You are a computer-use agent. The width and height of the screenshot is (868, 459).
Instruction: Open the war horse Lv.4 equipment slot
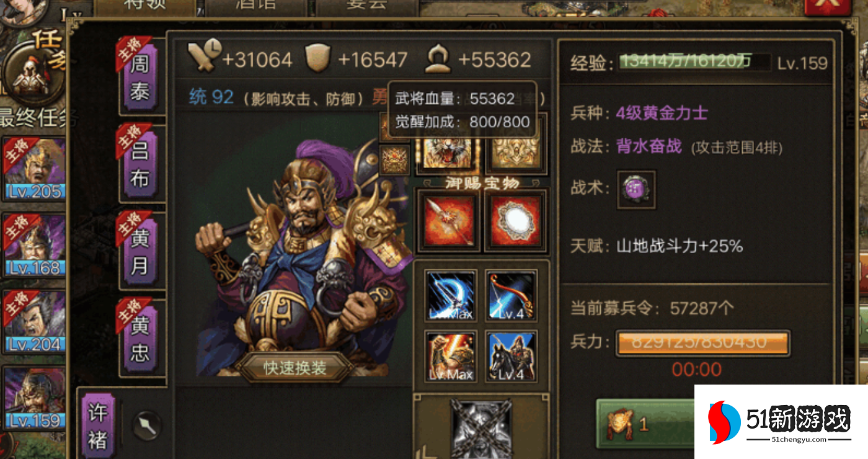(x=511, y=357)
